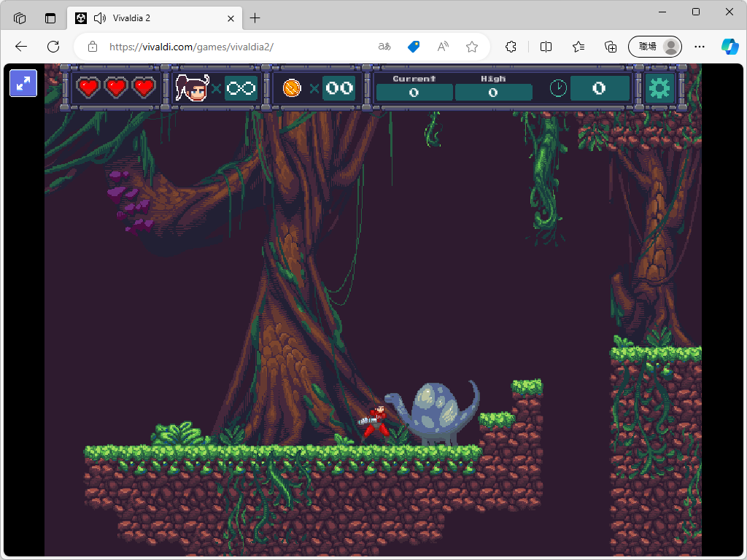Toggle game fullscreen with the expand icon

pos(23,83)
